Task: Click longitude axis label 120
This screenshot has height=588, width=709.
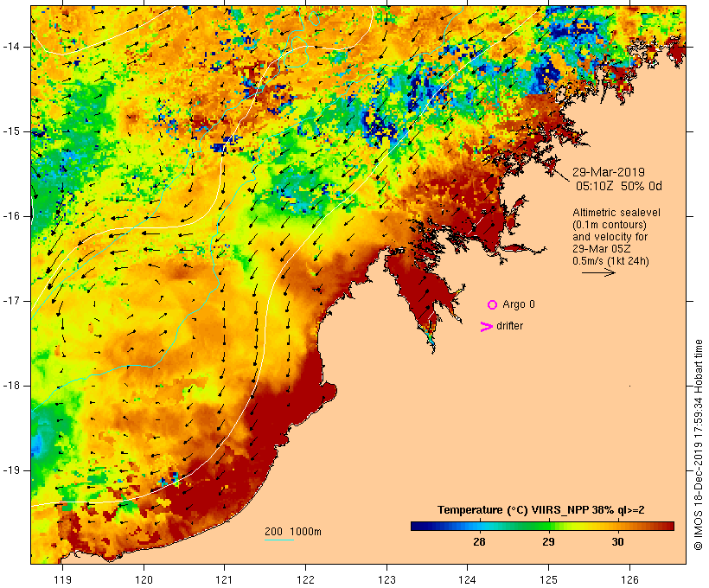Action: tap(144, 579)
